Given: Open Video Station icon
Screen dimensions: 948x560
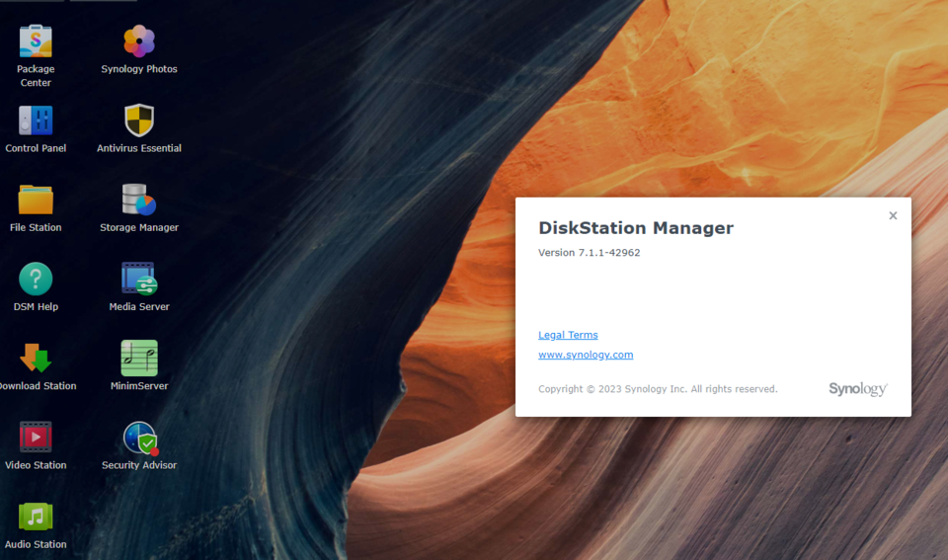Looking at the screenshot, I should pyautogui.click(x=36, y=438).
